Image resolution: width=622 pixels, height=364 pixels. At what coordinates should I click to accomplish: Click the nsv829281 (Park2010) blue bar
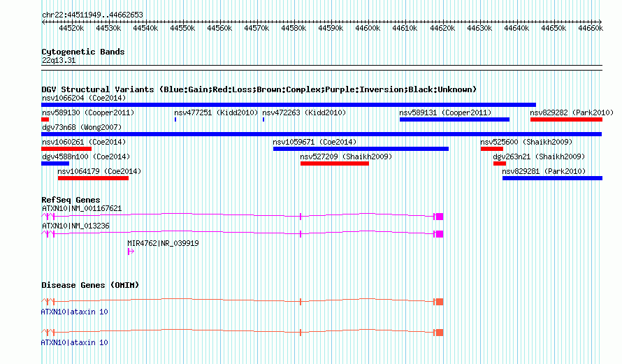tap(553, 178)
